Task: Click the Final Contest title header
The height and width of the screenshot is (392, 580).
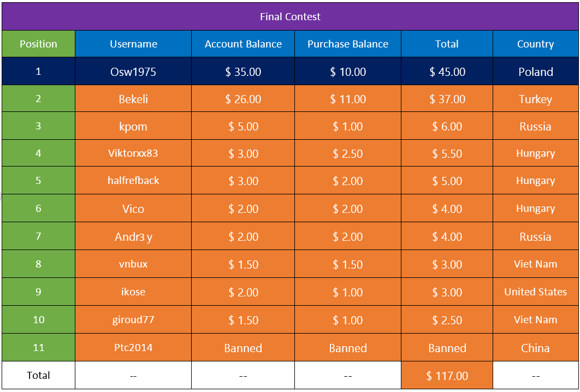Action: [290, 16]
